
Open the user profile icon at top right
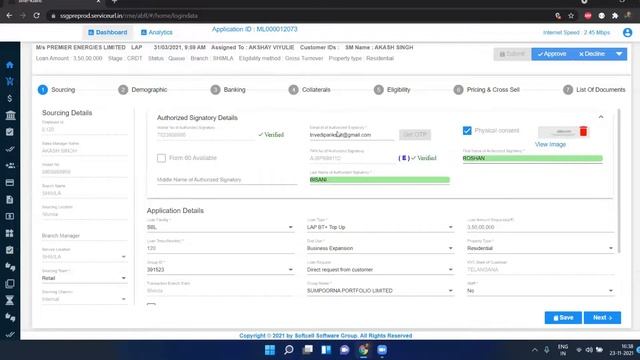click(627, 32)
